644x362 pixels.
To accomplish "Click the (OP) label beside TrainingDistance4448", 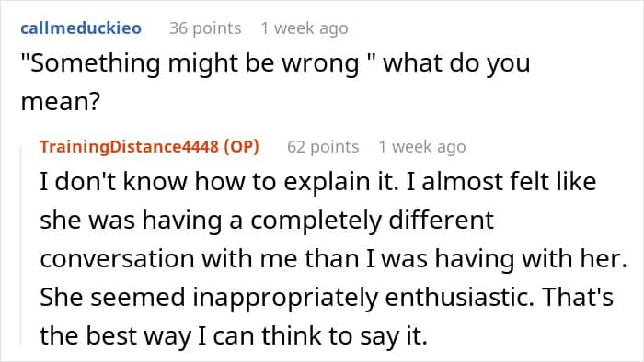I will click(x=241, y=147).
